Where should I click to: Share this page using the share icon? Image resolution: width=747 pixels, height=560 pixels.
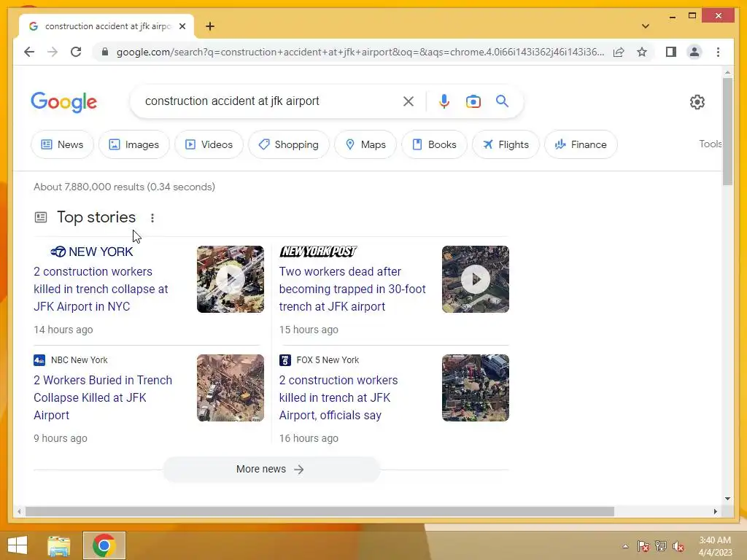[x=619, y=52]
